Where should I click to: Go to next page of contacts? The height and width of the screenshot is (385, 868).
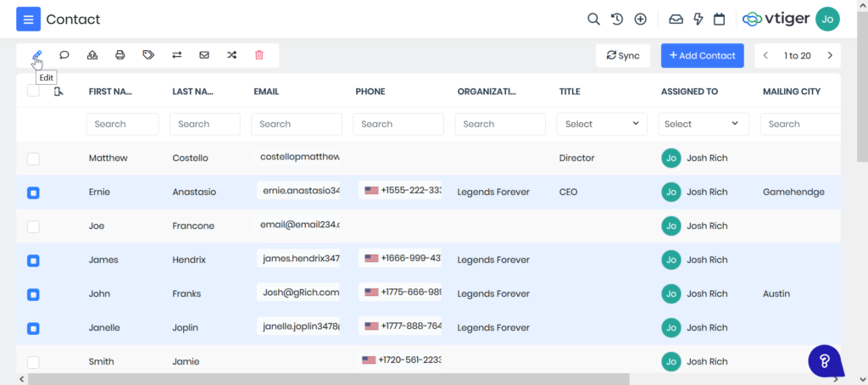coord(830,56)
